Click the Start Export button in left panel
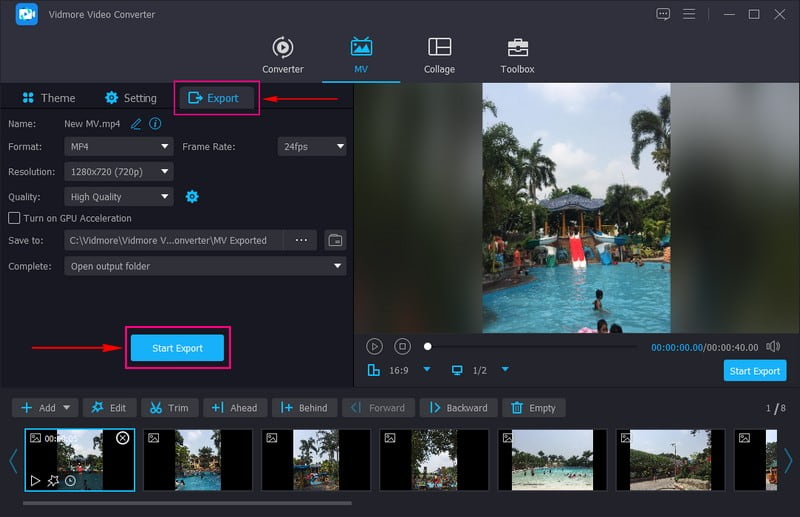Image resolution: width=800 pixels, height=517 pixels. [177, 348]
